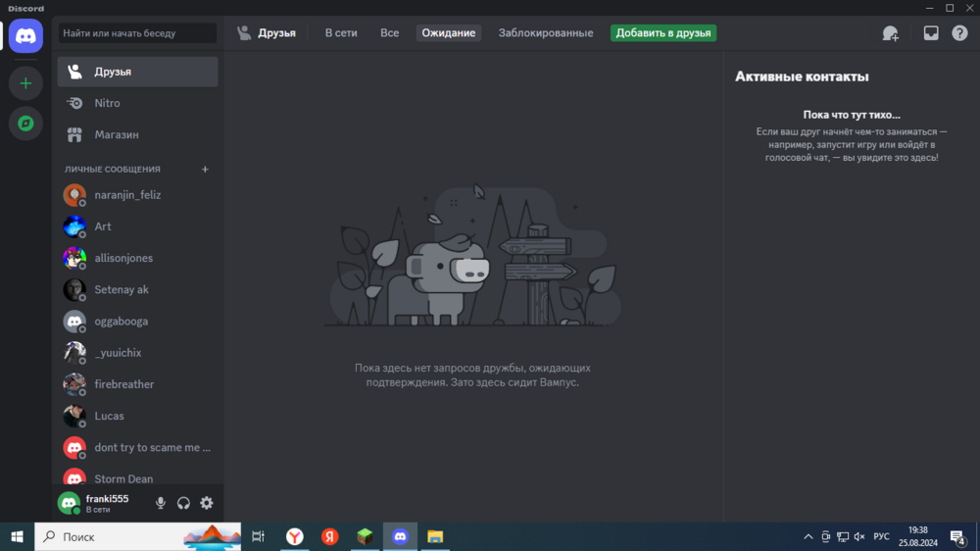Viewport: 980px width, 551px height.
Task: Create DM with plus next to ЛИЧНЫЕ СООБЩЕНИЯ
Action: [x=205, y=169]
